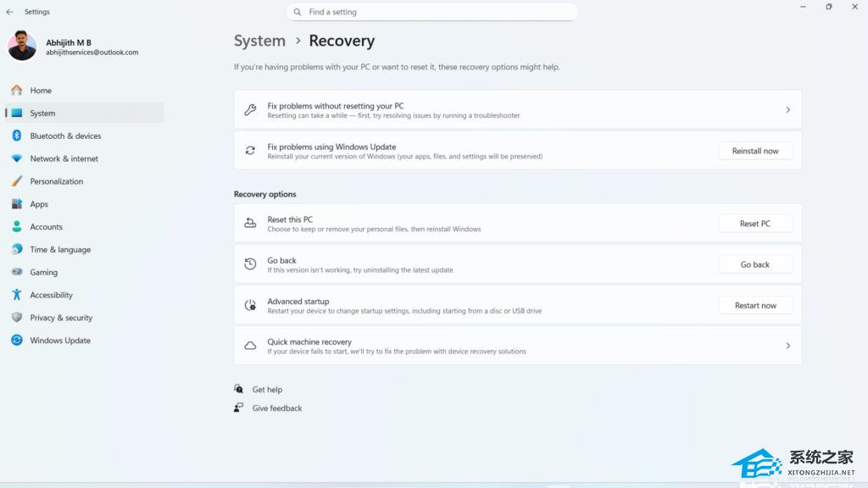Expand Fix problems without resetting your PC
The height and width of the screenshot is (488, 868).
pyautogui.click(x=787, y=110)
